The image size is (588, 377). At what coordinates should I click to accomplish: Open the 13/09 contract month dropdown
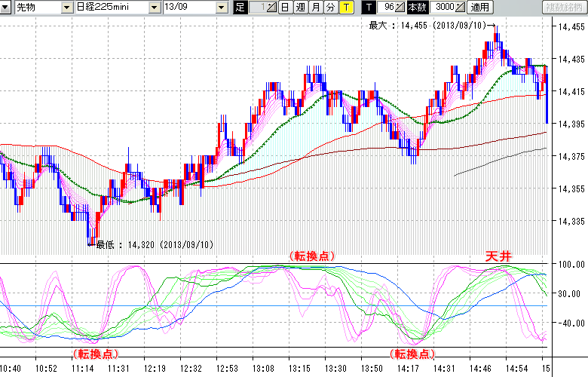coord(221,8)
